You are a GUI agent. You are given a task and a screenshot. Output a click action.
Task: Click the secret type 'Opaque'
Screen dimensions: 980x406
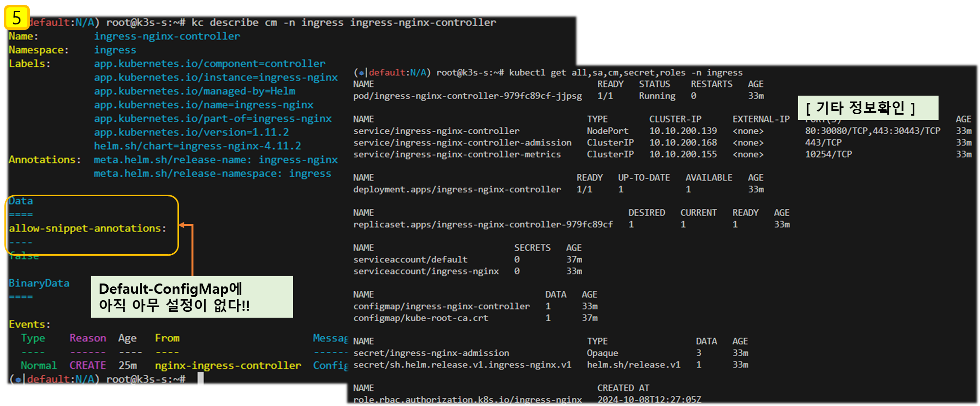pos(602,353)
